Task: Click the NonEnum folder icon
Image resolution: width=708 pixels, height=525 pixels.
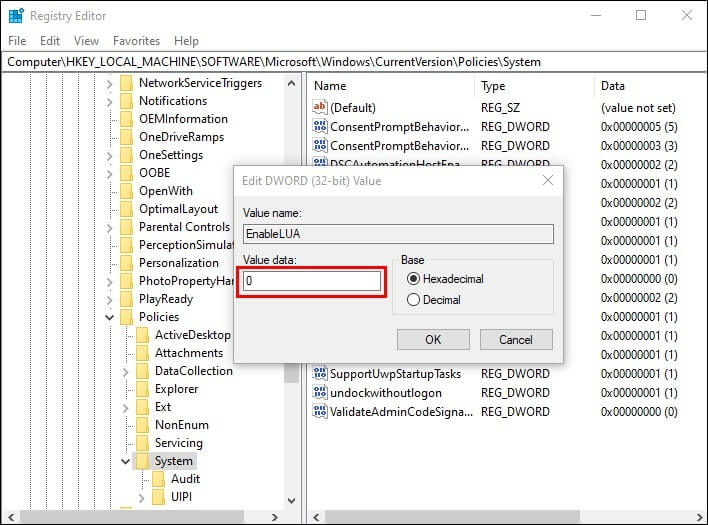Action: 143,425
